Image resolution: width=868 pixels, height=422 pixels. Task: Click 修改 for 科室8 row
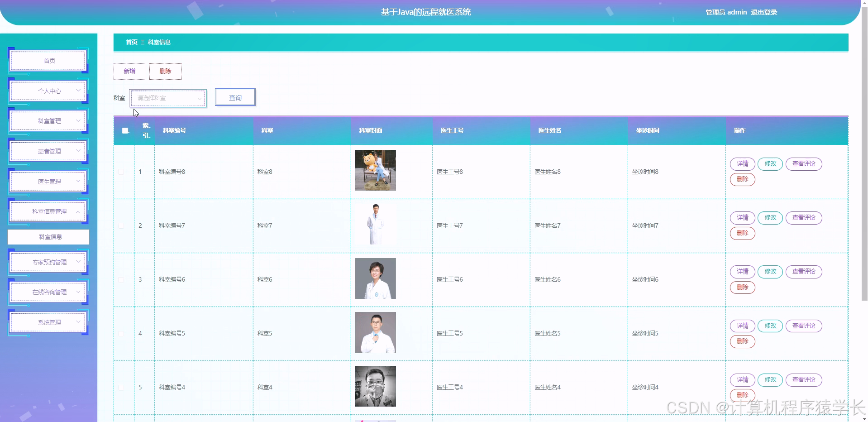[770, 164]
